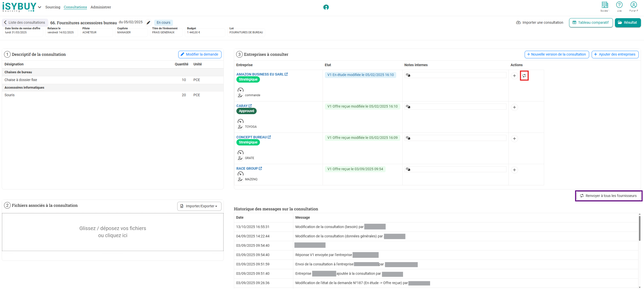Image resolution: width=644 pixels, height=300 pixels.
Task: Click Relance le 'vendredi 14/02/2025' field
Action: coord(61,32)
